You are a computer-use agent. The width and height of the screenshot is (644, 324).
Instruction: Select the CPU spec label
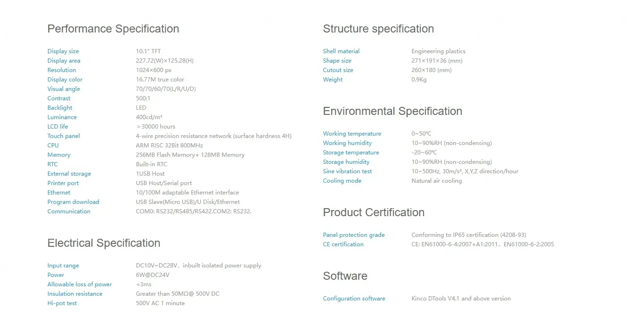(53, 146)
